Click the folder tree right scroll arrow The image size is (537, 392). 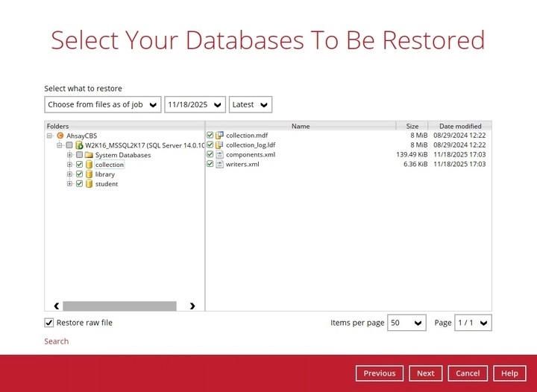click(192, 306)
